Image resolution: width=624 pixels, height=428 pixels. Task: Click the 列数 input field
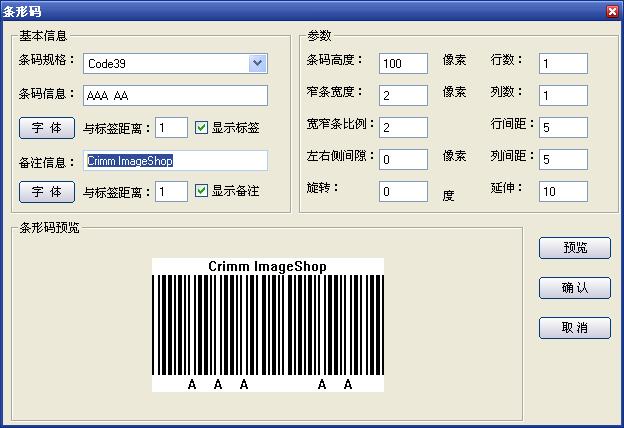(x=563, y=96)
